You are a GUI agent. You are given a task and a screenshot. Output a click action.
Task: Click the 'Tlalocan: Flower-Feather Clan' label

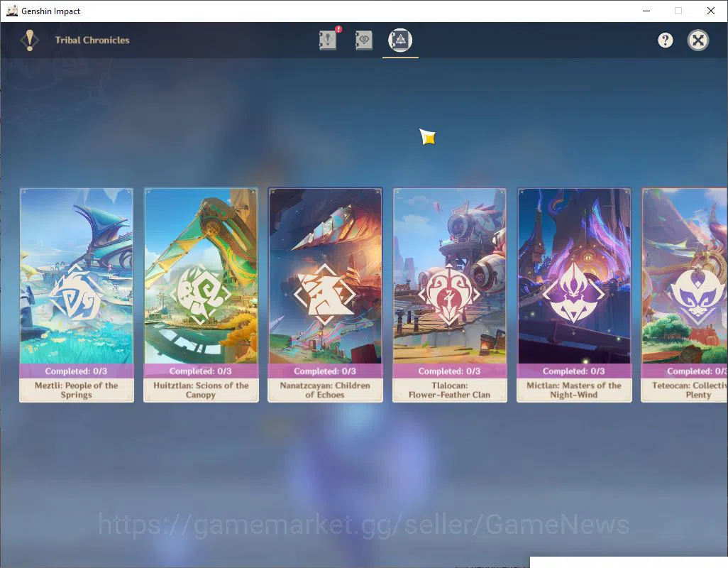click(x=449, y=390)
